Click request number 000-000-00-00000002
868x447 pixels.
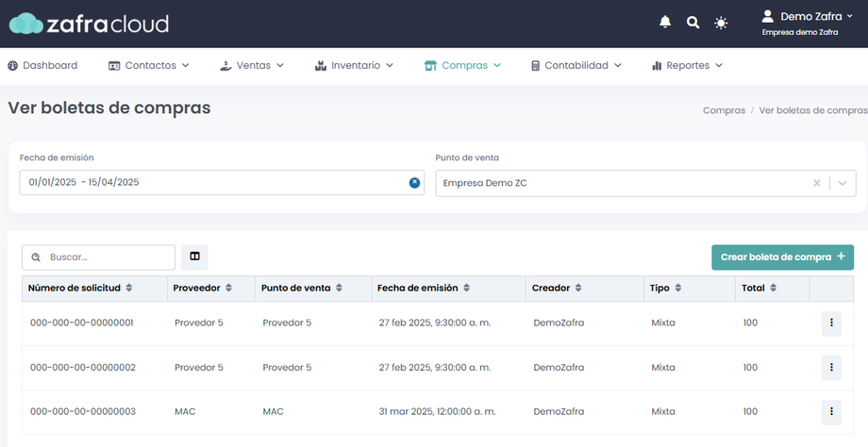pyautogui.click(x=82, y=368)
